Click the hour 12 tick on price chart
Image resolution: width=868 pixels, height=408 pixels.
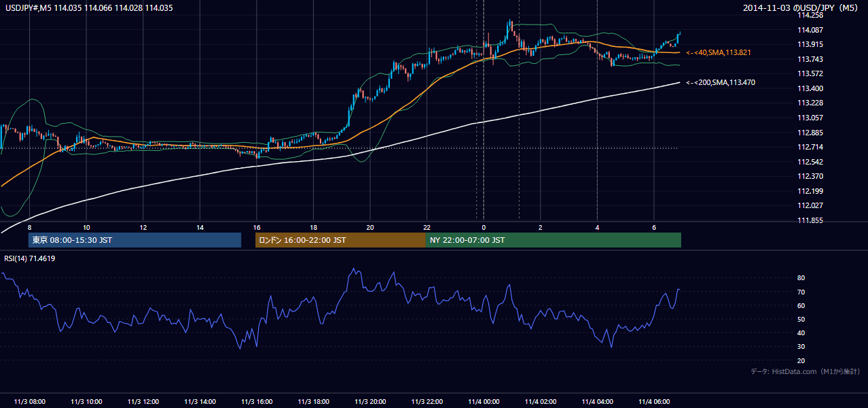143,226
